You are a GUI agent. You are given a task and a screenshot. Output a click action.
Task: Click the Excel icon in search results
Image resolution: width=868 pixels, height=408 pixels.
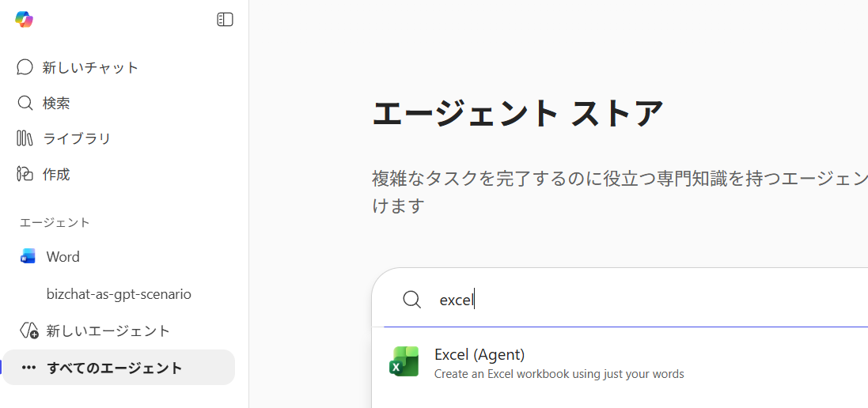coord(404,362)
